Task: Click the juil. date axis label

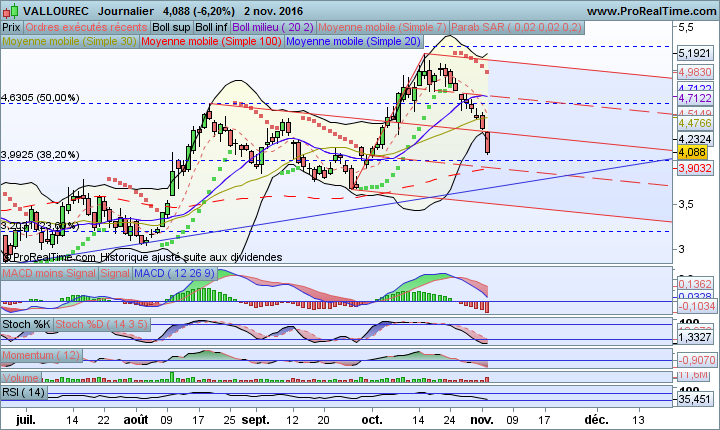Action: pyautogui.click(x=26, y=419)
